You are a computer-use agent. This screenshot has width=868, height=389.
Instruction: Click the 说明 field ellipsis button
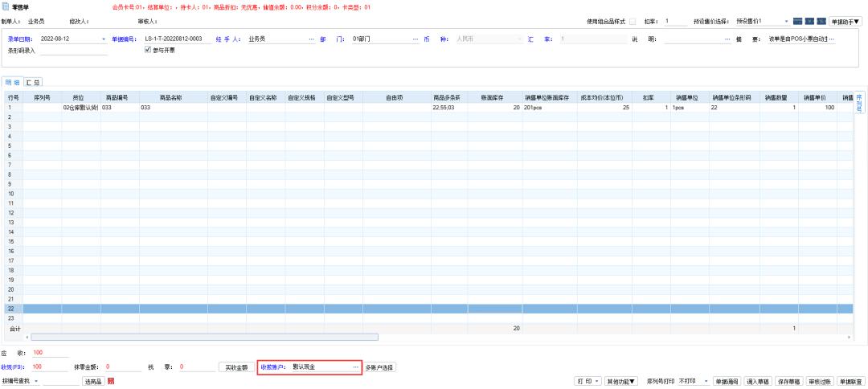[x=727, y=39]
